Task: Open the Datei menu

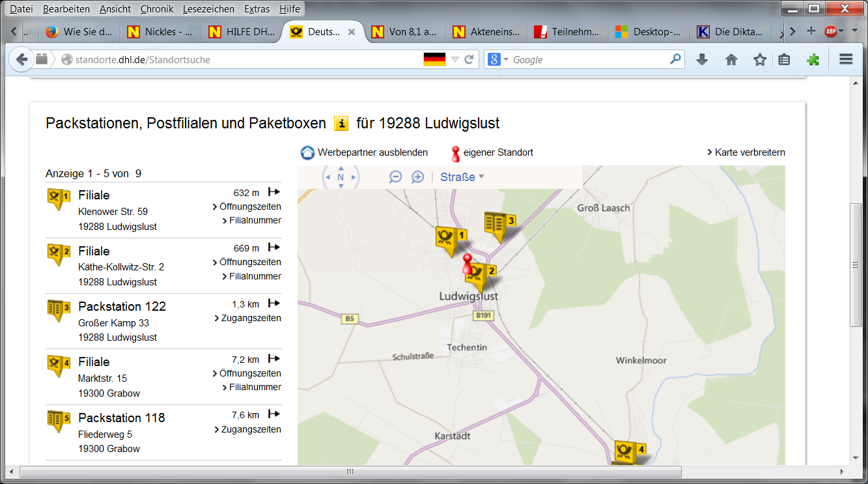Action: [x=21, y=9]
